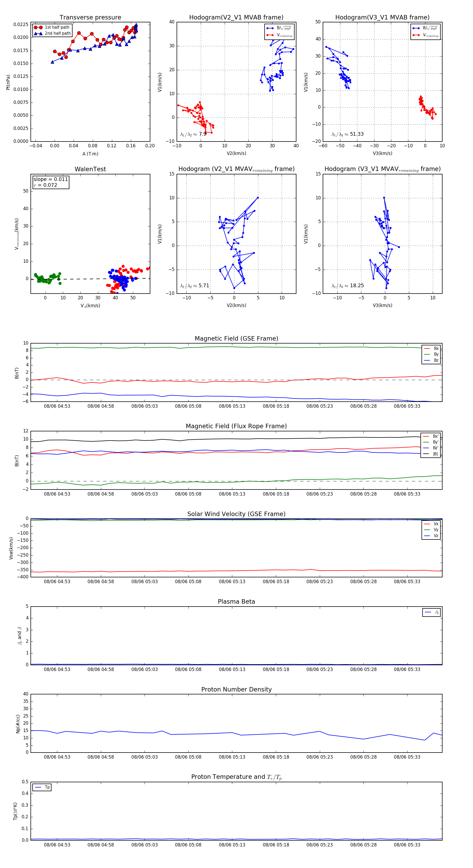This screenshot has height=868, width=473.
Task: Click the βp legend in Plasma Beta plot
Action: point(432,612)
